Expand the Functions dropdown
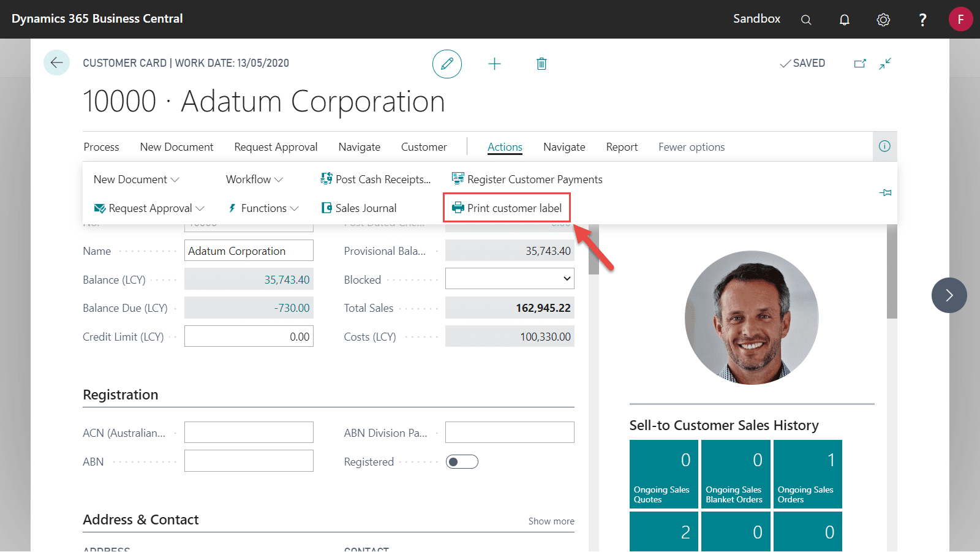This screenshot has height=552, width=980. pos(263,208)
